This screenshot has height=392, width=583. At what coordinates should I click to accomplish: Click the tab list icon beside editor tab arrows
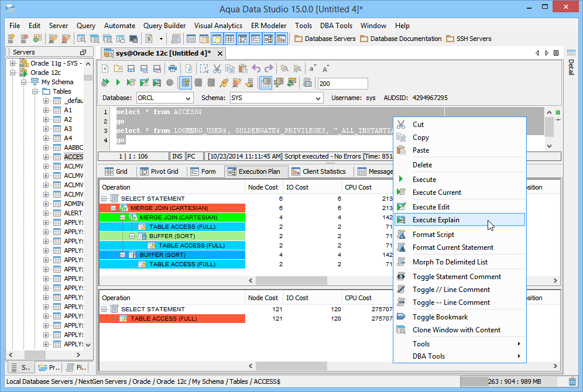(556, 53)
